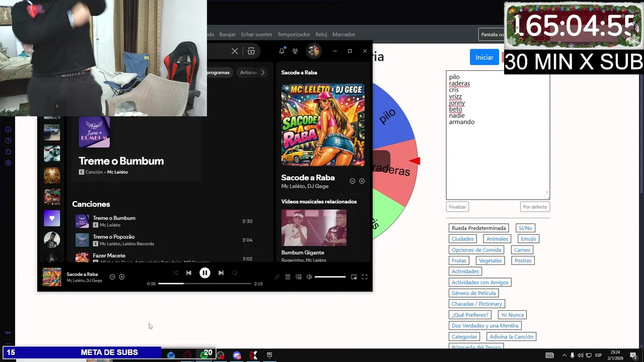Open Spotify friend activity icon
644x362 pixels.
295,51
